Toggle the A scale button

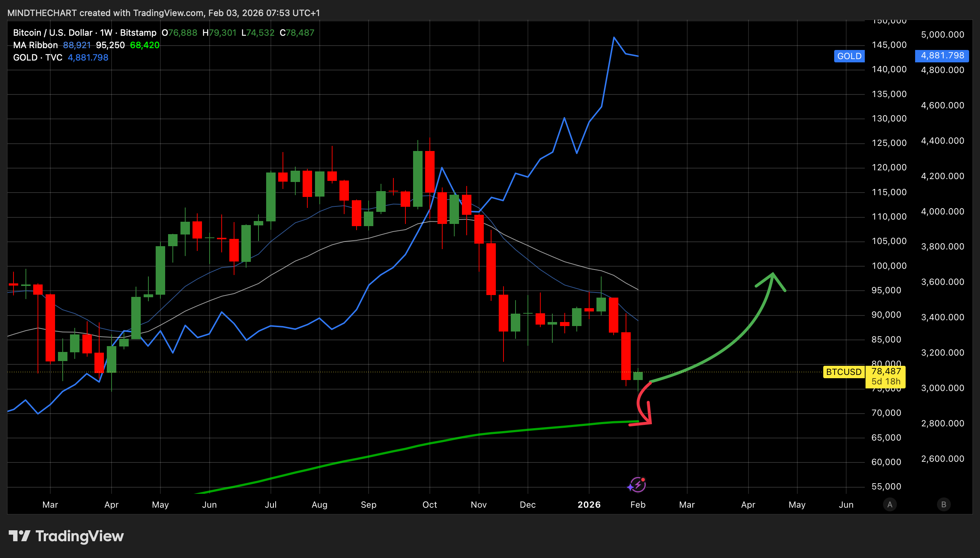tap(890, 504)
